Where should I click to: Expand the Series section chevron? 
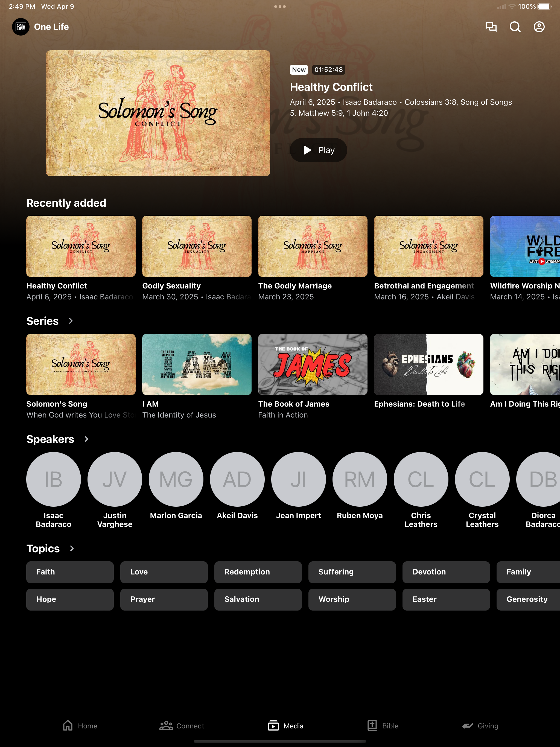[71, 321]
